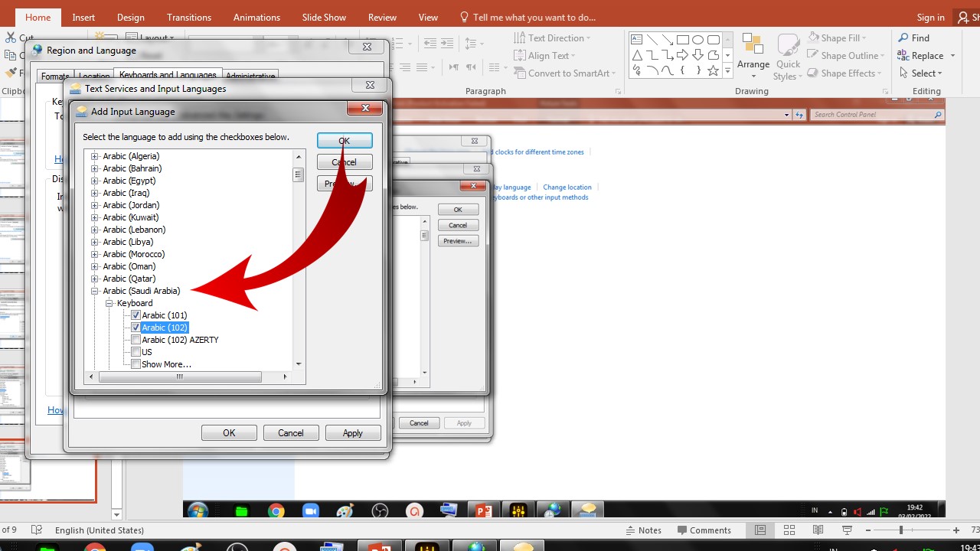Check the Arabic (102) AZERTY checkbox
The width and height of the screenshot is (980, 551).
click(x=136, y=340)
